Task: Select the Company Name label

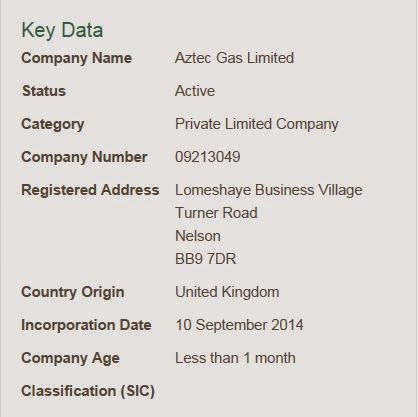Action: point(77,58)
